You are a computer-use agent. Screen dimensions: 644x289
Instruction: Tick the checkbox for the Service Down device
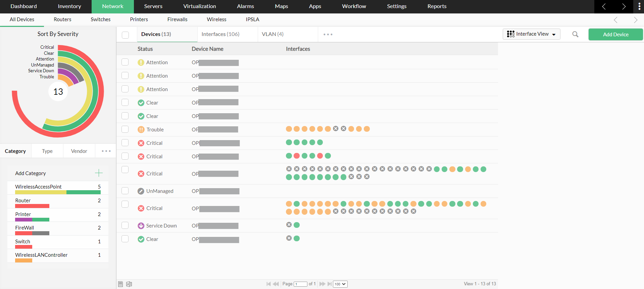point(125,225)
